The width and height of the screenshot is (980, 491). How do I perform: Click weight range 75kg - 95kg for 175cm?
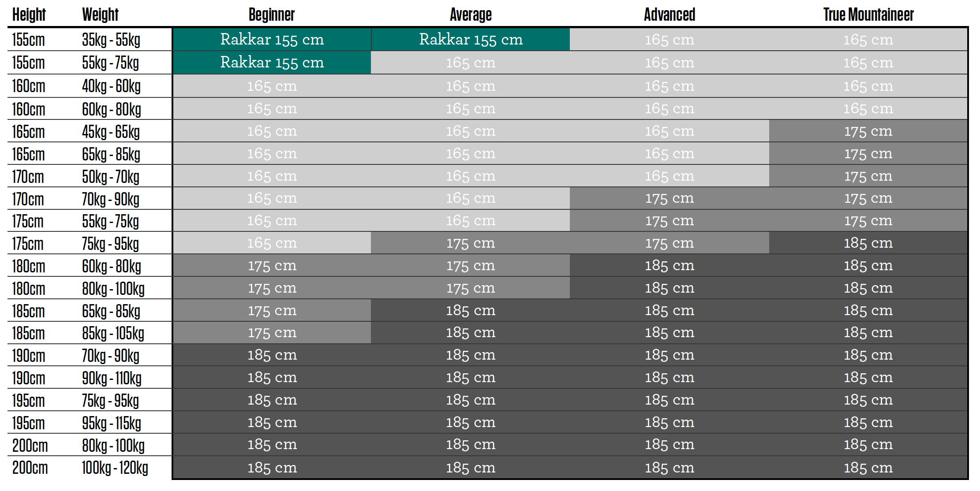110,244
